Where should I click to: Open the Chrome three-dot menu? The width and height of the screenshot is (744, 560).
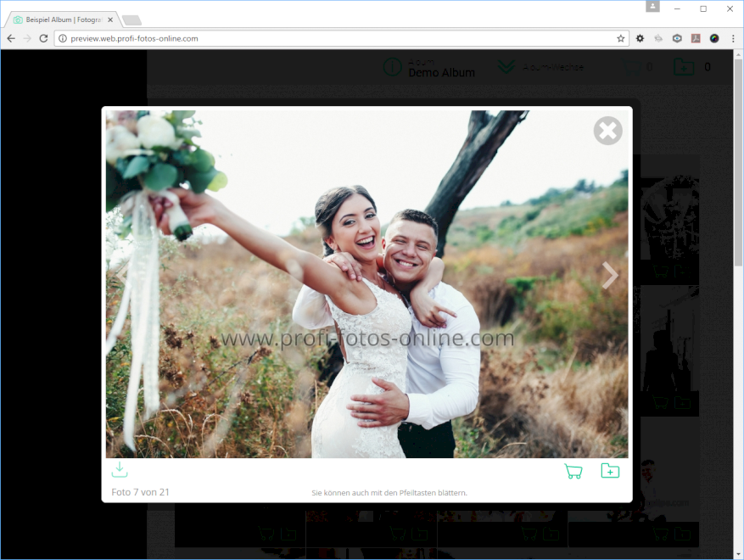click(733, 38)
